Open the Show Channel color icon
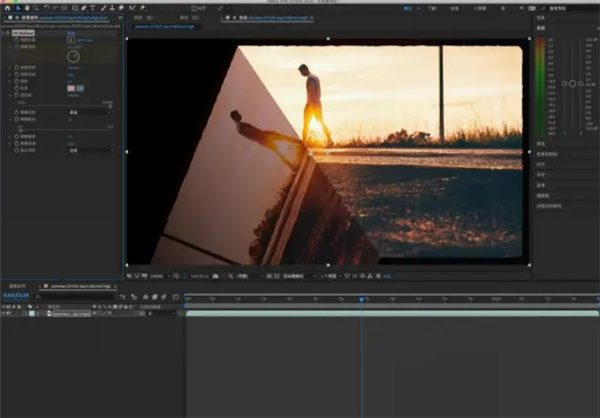The image size is (600, 418). (230, 276)
